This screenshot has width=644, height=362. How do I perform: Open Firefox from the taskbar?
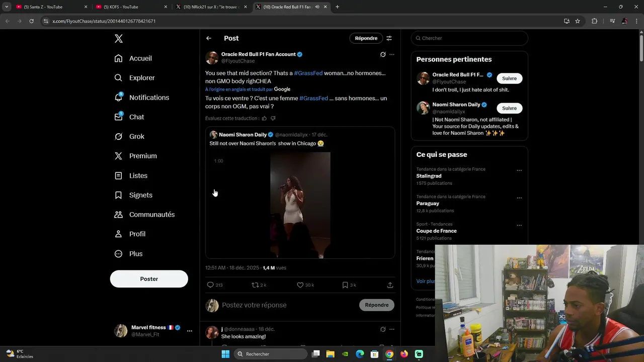(404, 354)
